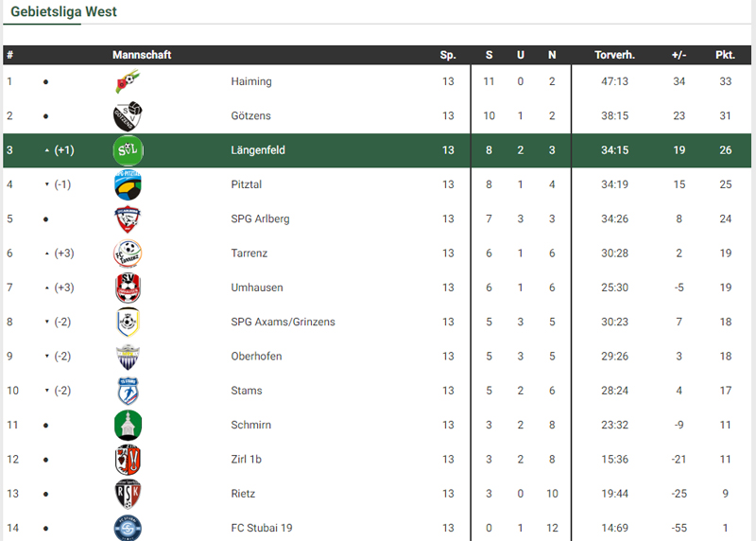Select the Rietz RSK shield logo
The width and height of the screenshot is (756, 541).
tap(128, 494)
